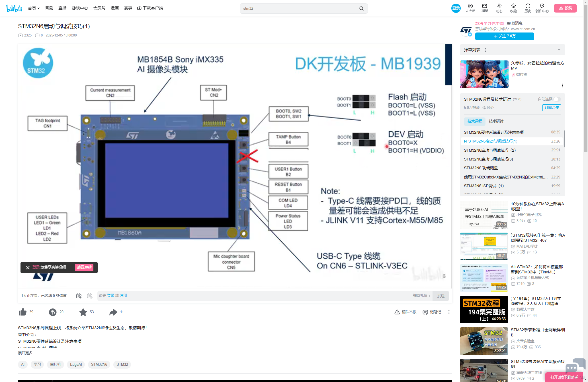Open the 收藏 favorites icon

(x=513, y=8)
